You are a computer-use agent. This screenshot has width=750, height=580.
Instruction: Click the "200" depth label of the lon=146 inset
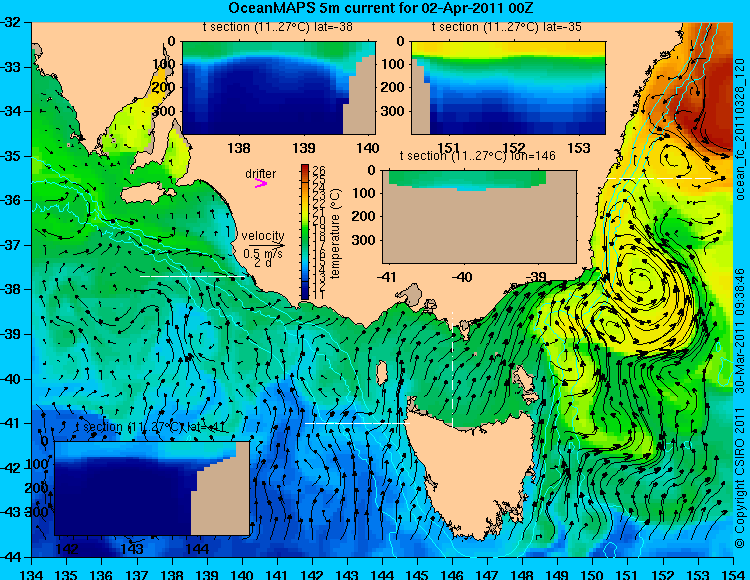(365, 216)
